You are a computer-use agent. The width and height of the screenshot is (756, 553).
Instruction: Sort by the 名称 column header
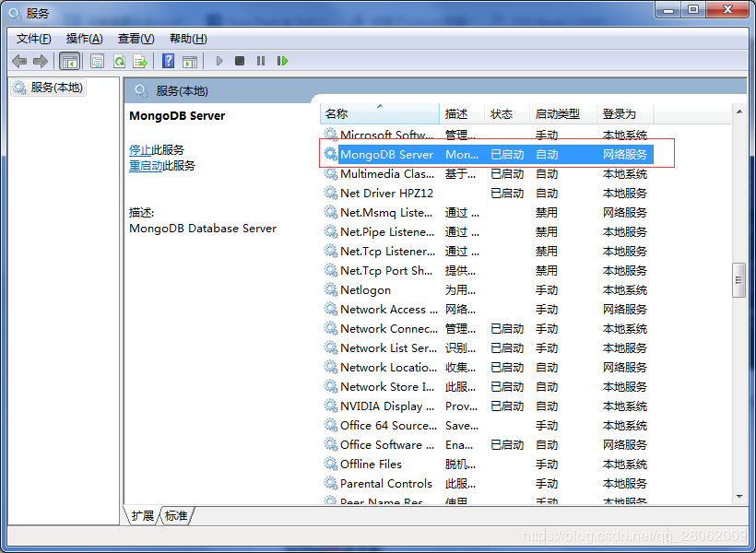click(380, 113)
